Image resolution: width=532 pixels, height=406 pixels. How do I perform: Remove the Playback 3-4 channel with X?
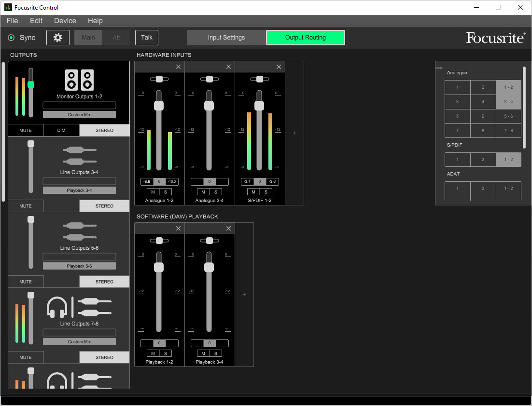(228, 229)
